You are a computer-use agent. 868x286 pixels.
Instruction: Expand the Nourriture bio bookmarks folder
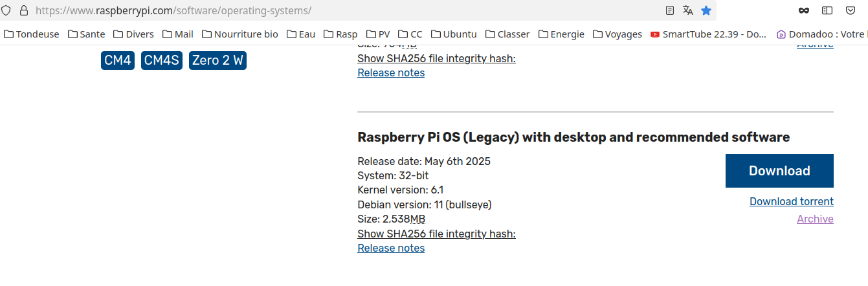(239, 34)
